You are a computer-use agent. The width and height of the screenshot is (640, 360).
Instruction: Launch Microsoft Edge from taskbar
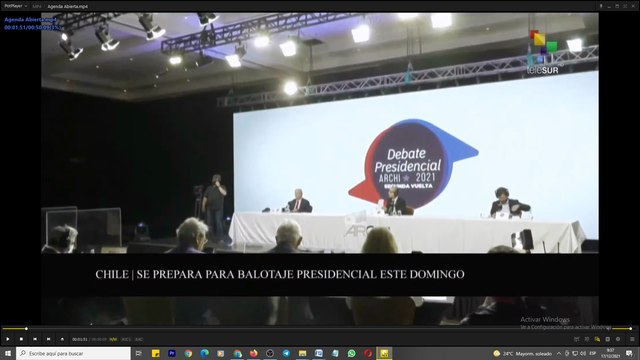tap(204, 353)
